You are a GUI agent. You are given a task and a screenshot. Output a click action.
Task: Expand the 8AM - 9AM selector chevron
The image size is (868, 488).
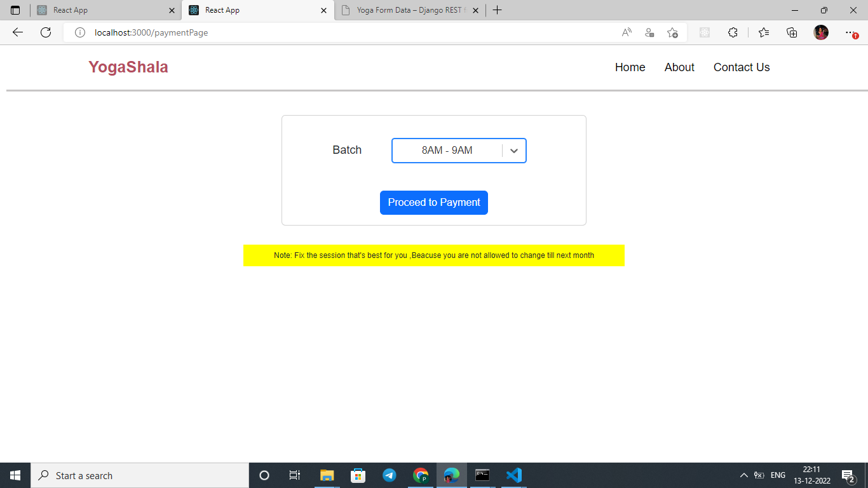coord(513,151)
